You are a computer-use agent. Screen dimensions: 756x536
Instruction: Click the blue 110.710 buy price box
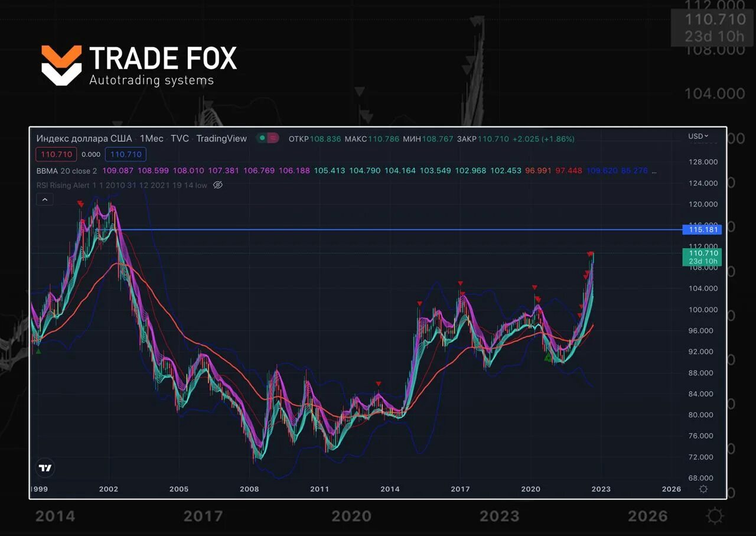coord(125,154)
